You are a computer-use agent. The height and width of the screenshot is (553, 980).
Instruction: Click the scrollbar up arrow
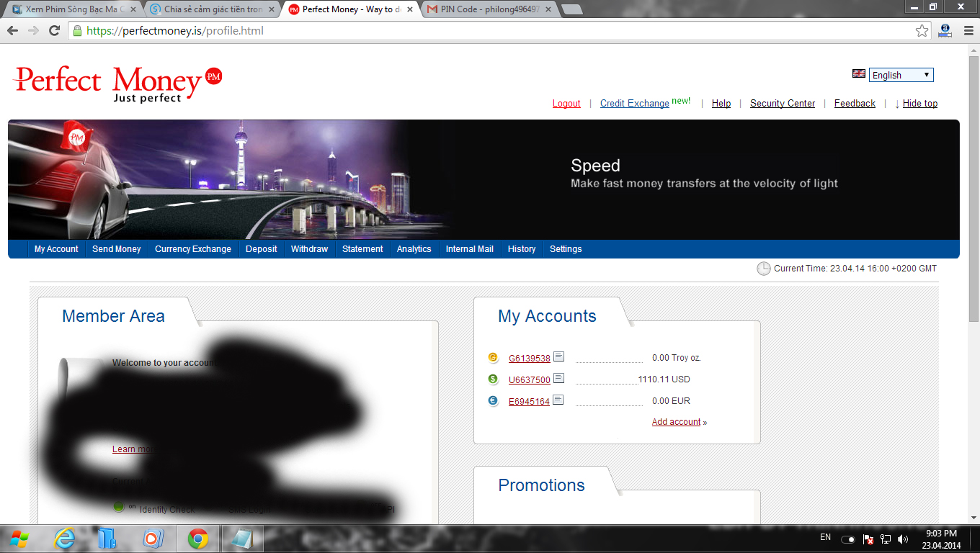point(974,49)
